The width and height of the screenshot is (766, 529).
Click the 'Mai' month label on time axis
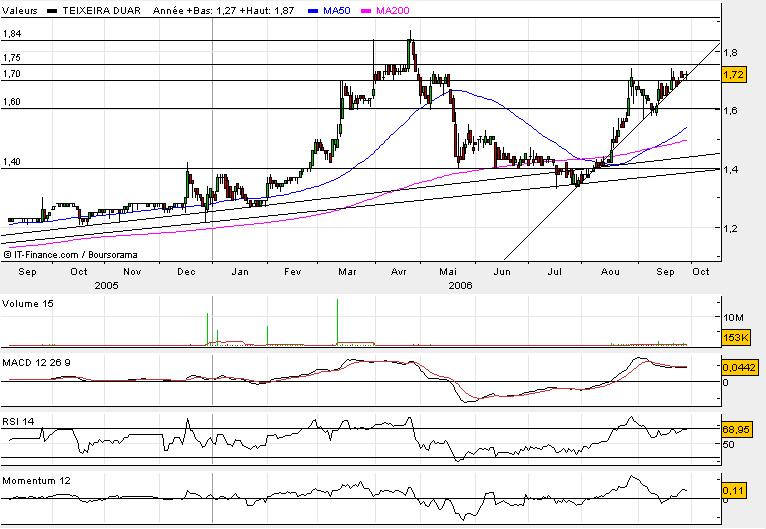tap(448, 272)
